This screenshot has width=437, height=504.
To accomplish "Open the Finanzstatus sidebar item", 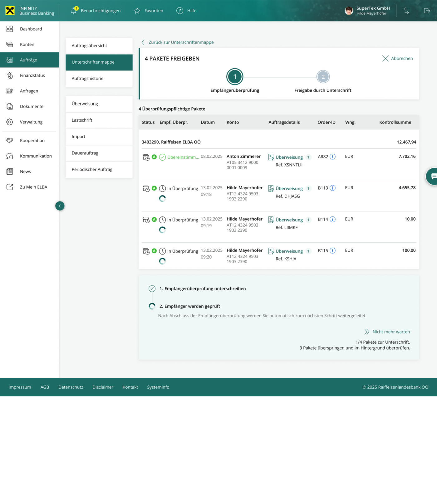I will [x=32, y=75].
